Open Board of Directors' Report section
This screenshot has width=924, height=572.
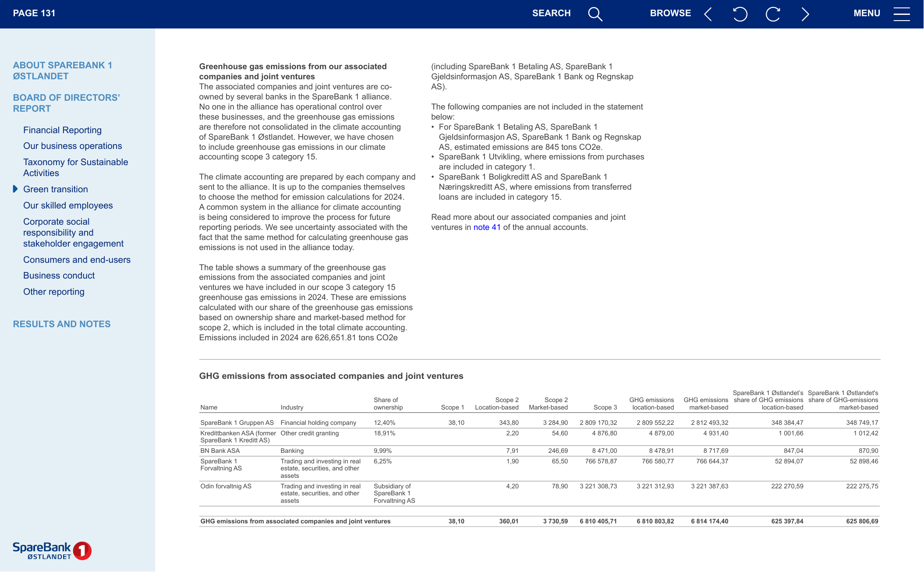[x=66, y=103]
